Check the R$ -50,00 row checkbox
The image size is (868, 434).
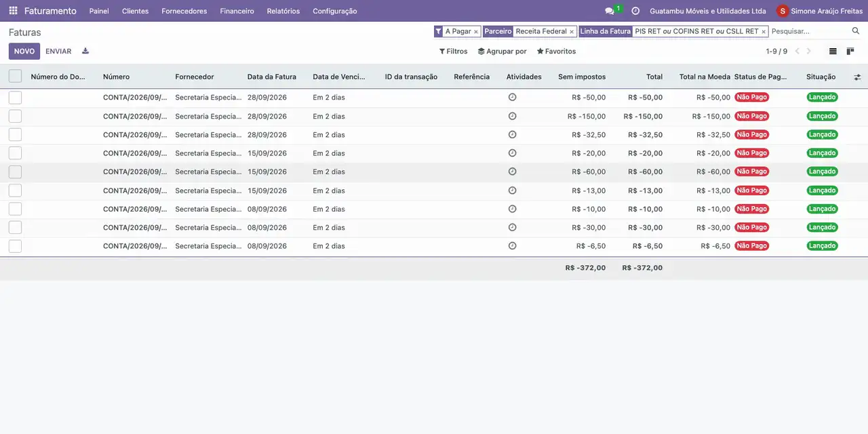tap(15, 98)
